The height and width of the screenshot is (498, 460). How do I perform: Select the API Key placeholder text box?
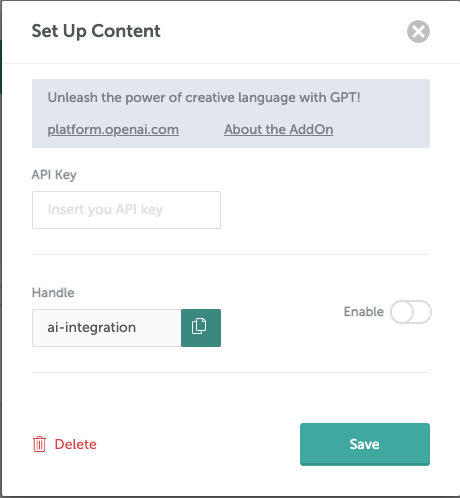pos(126,210)
